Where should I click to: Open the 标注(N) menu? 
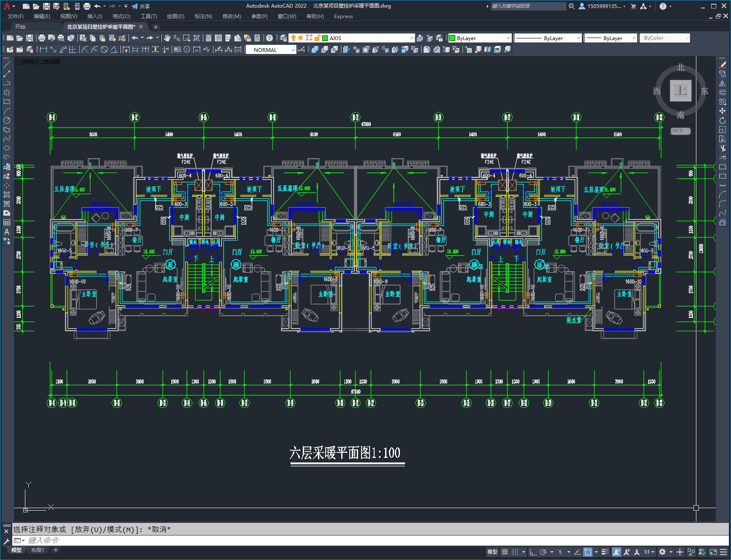pos(203,16)
